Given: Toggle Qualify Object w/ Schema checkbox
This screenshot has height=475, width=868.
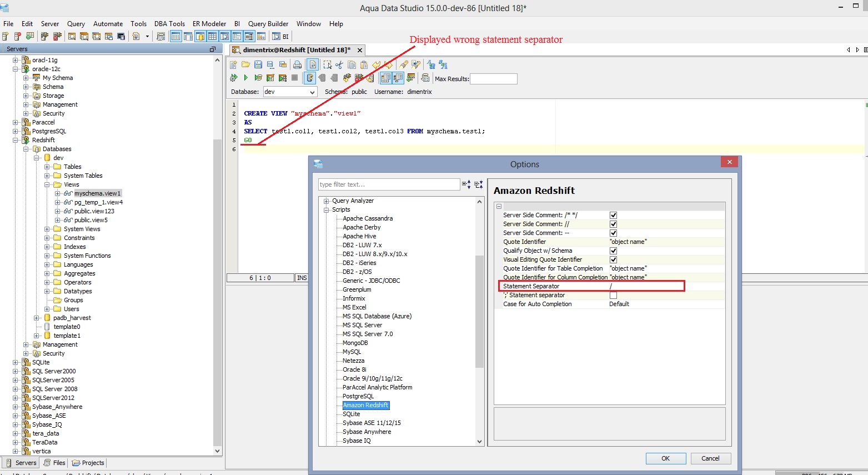Looking at the screenshot, I should point(613,251).
